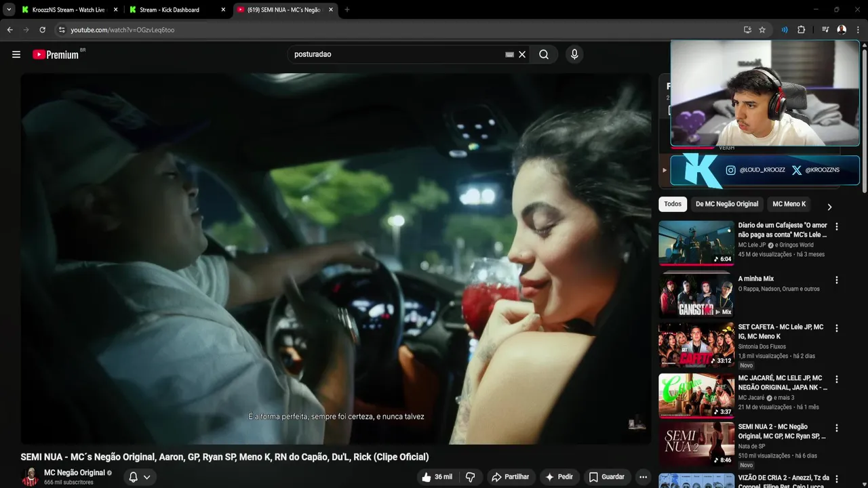The image size is (868, 488).
Task: Reload the YouTube page
Action: [x=42, y=30]
